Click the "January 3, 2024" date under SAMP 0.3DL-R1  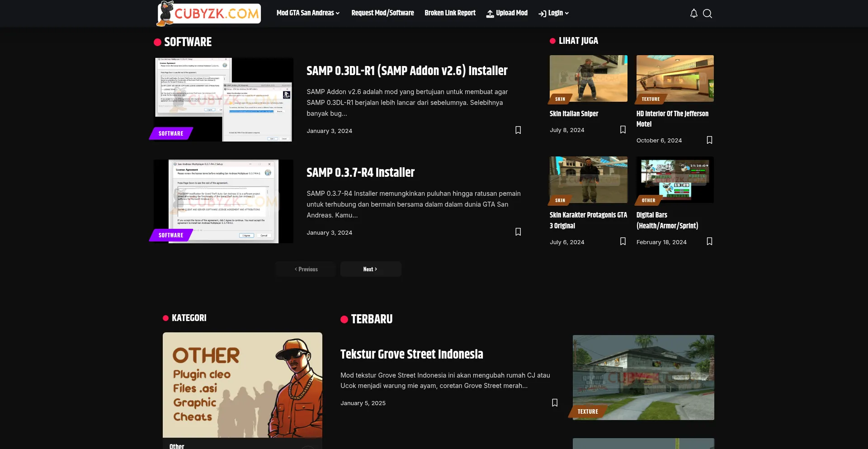[x=329, y=131]
